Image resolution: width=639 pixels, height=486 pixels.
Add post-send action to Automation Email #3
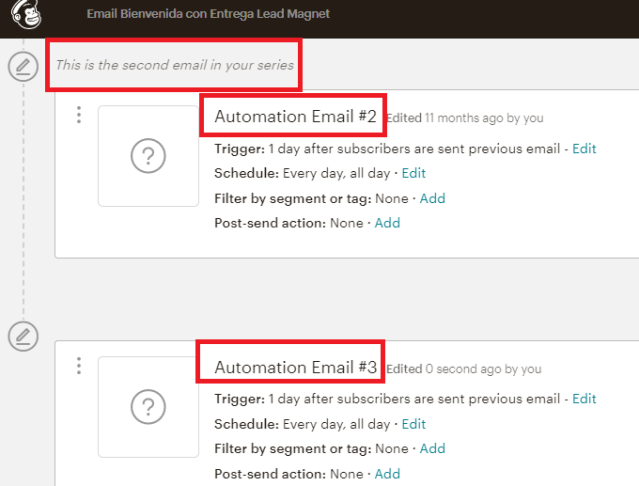[x=387, y=473]
